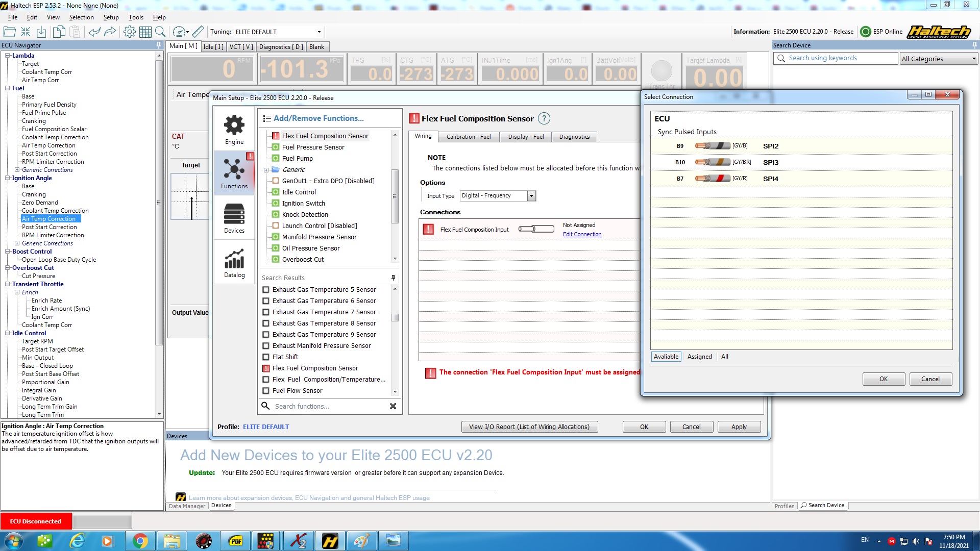Click the ECU Navigator scrollbar thumb
Screen dimensions: 980x551
[159, 203]
